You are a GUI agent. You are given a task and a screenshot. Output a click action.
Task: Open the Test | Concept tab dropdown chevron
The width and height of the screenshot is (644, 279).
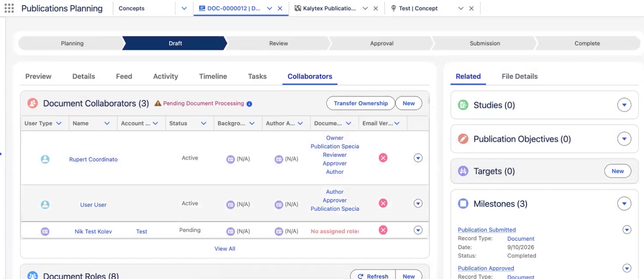coord(461,8)
